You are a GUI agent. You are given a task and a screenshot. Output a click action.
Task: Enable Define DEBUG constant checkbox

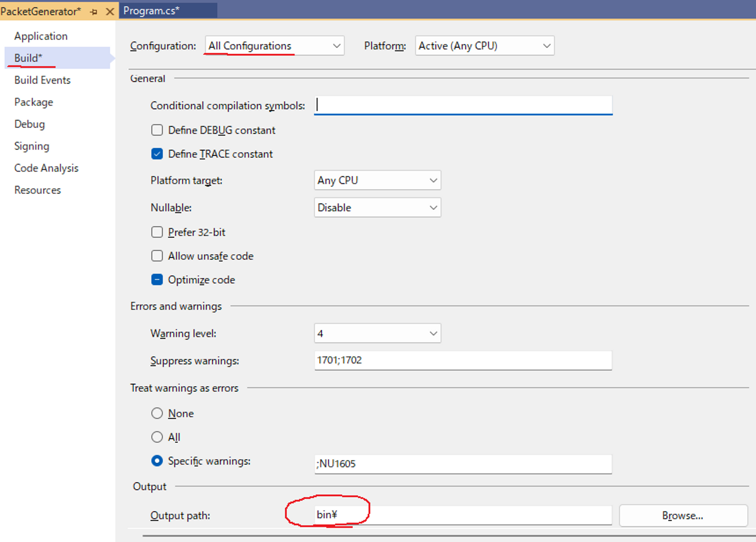click(157, 130)
